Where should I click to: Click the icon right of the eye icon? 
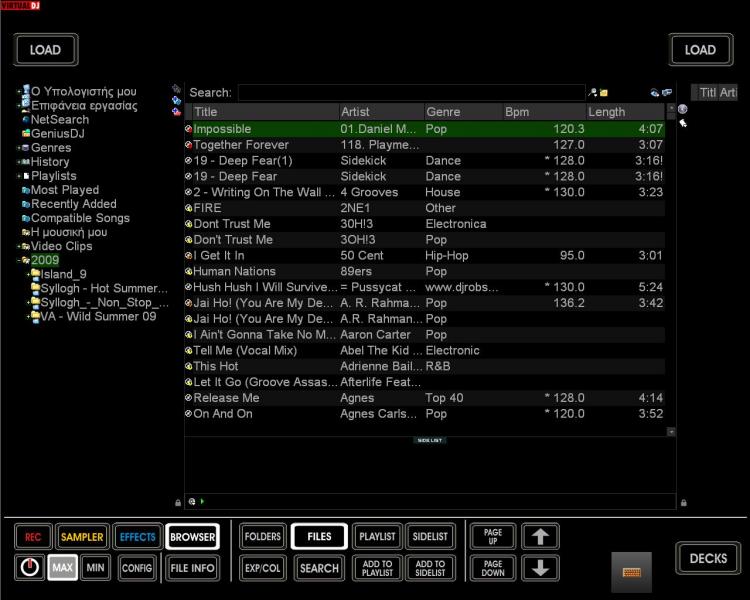pos(667,92)
